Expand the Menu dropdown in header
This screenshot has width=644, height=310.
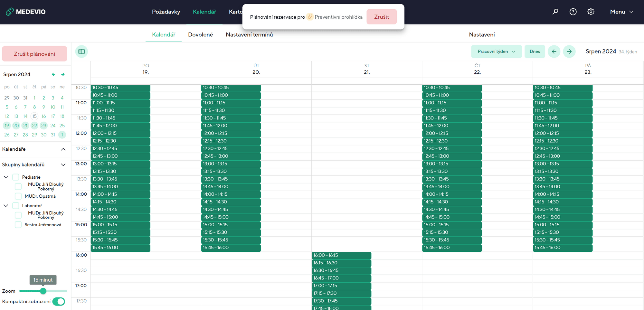click(x=621, y=12)
